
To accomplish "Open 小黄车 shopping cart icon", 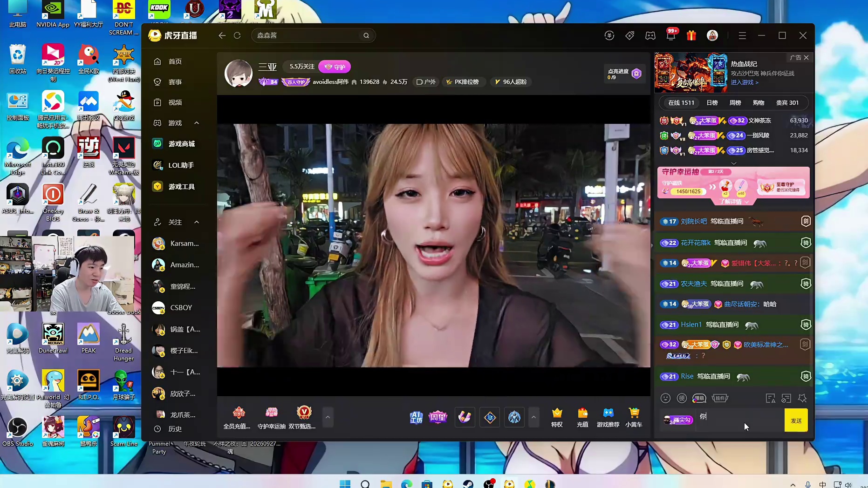I will pyautogui.click(x=634, y=417).
